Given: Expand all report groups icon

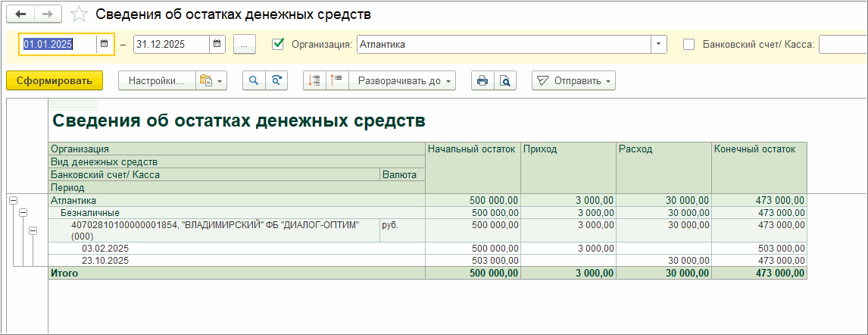Looking at the screenshot, I should [x=337, y=81].
